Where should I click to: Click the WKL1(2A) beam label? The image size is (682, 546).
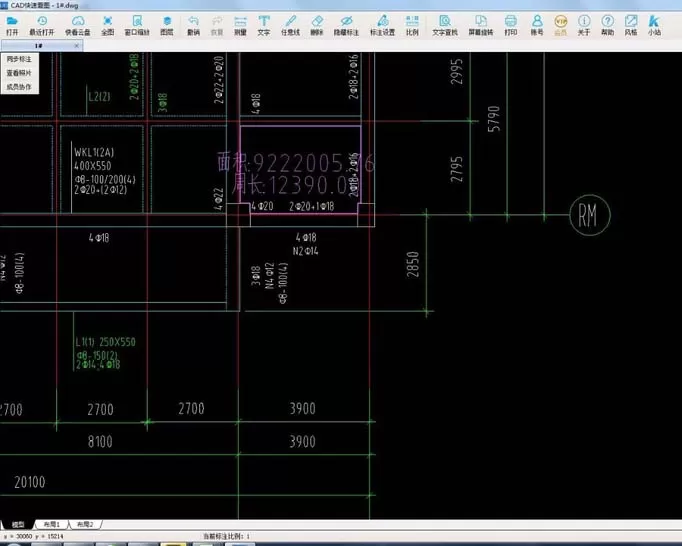(x=94, y=152)
